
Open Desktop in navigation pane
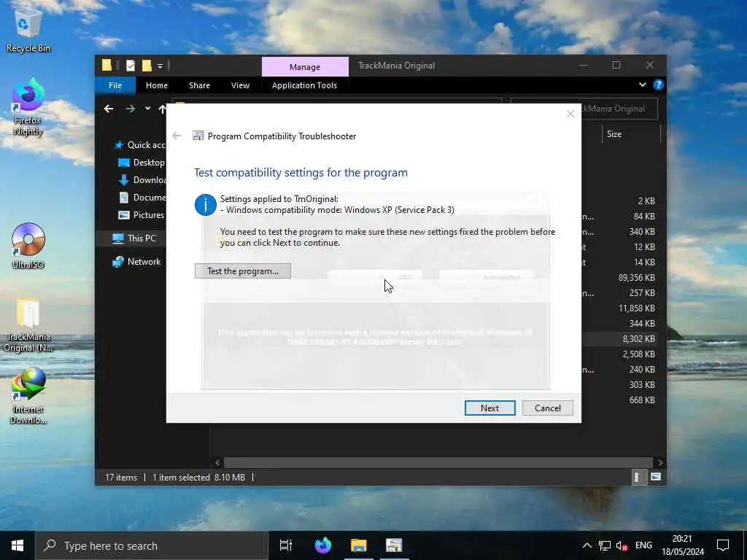pyautogui.click(x=142, y=163)
